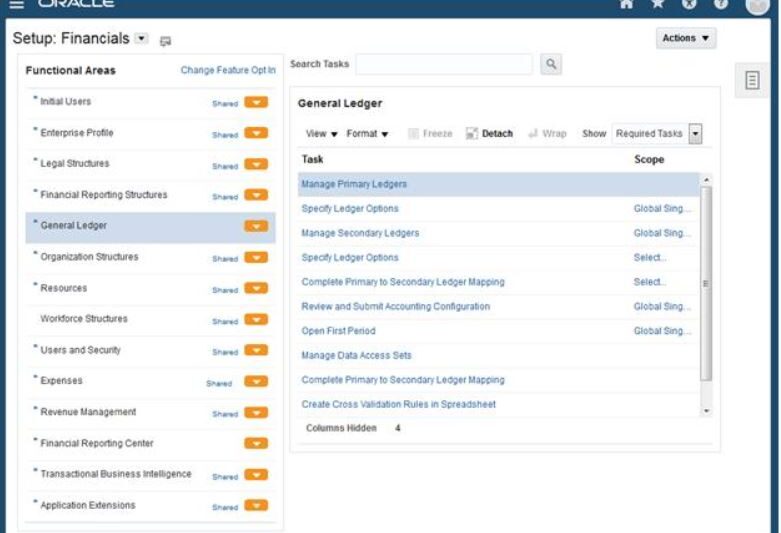Click scope link for Manage Secondary Ledgers
The width and height of the screenshot is (781, 533).
pyautogui.click(x=662, y=233)
